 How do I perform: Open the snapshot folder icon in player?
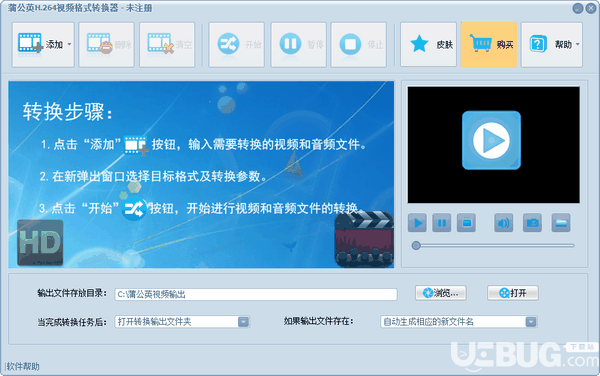point(561,223)
